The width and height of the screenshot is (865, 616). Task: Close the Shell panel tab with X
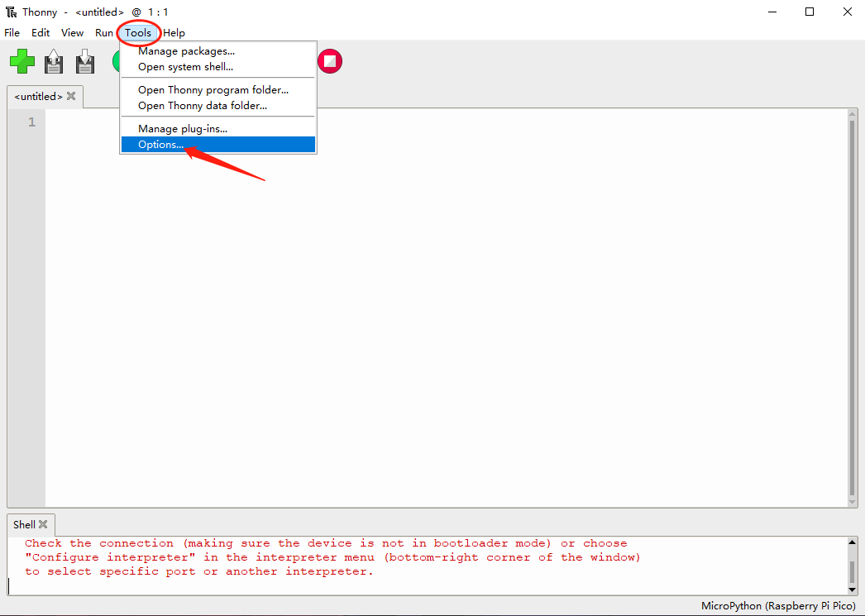[x=43, y=524]
